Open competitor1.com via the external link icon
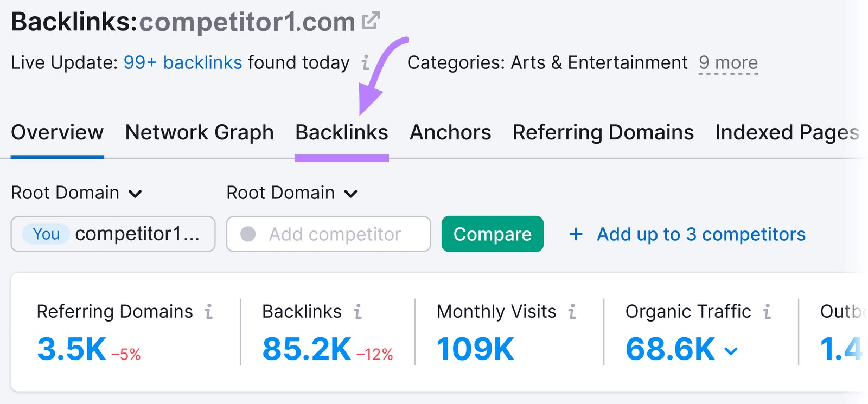 click(371, 21)
